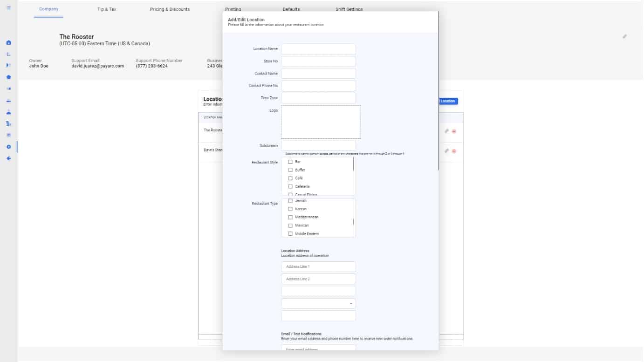Switch to the Tip & Tax tab
Screen dimensions: 644x362
pos(107,9)
